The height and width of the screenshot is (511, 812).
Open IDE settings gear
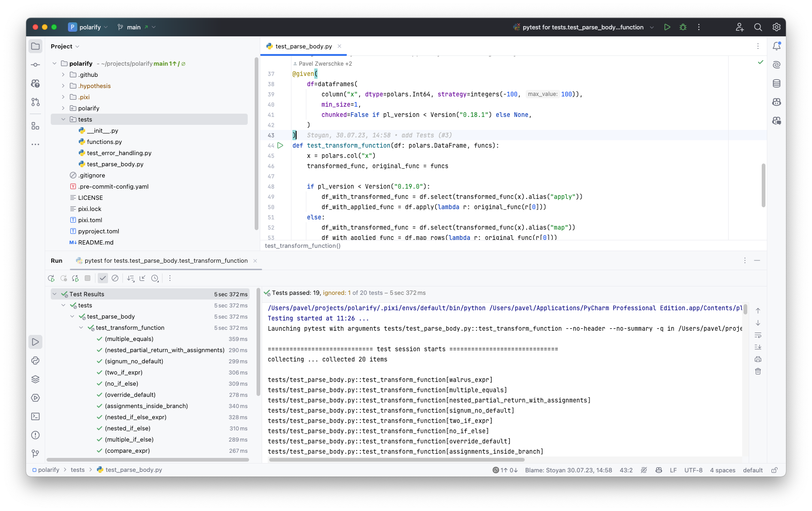point(777,27)
